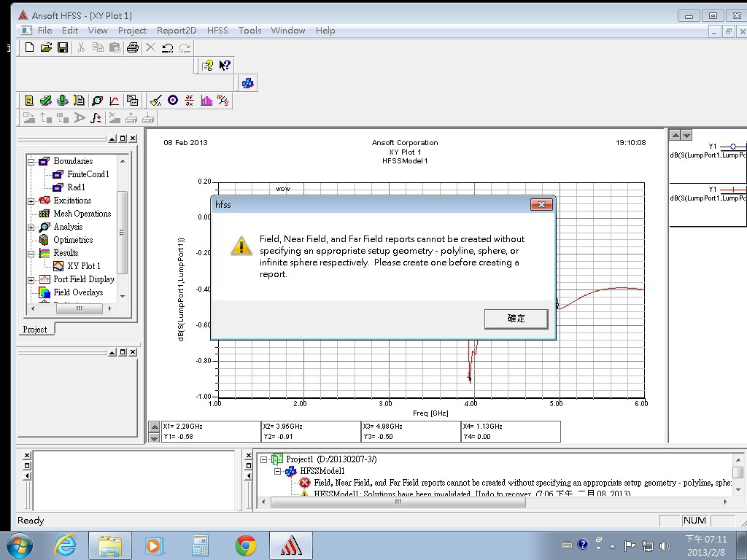Collapse the Boundaries tree node
747x560 pixels.
[x=31, y=161]
